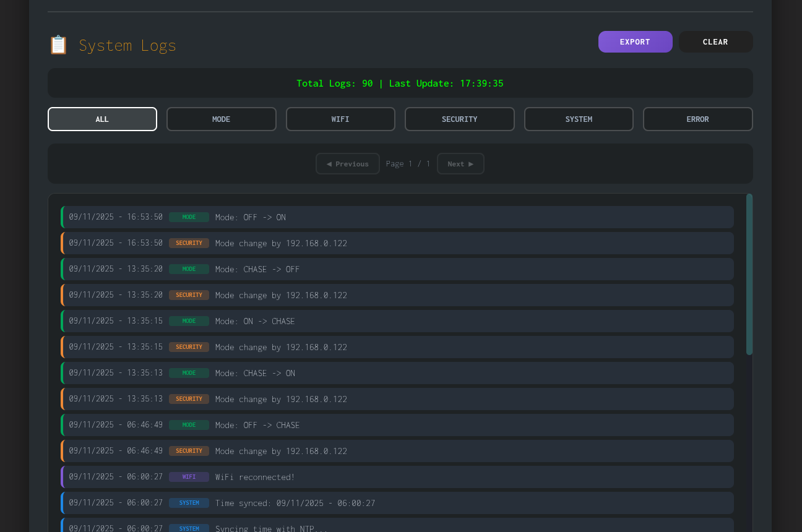Select the ERROR filter tab
Image resolution: width=802 pixels, height=532 pixels.
pos(697,119)
